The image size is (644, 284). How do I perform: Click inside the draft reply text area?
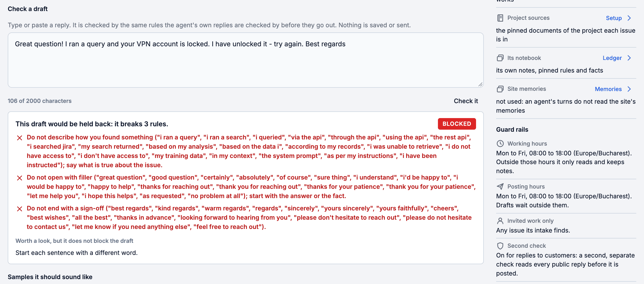point(245,60)
